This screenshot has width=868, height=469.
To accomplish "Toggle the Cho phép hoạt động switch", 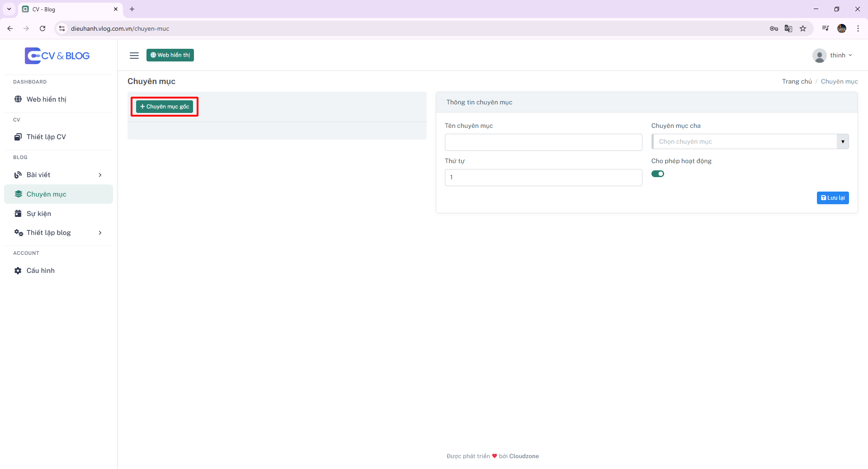I will pyautogui.click(x=658, y=174).
